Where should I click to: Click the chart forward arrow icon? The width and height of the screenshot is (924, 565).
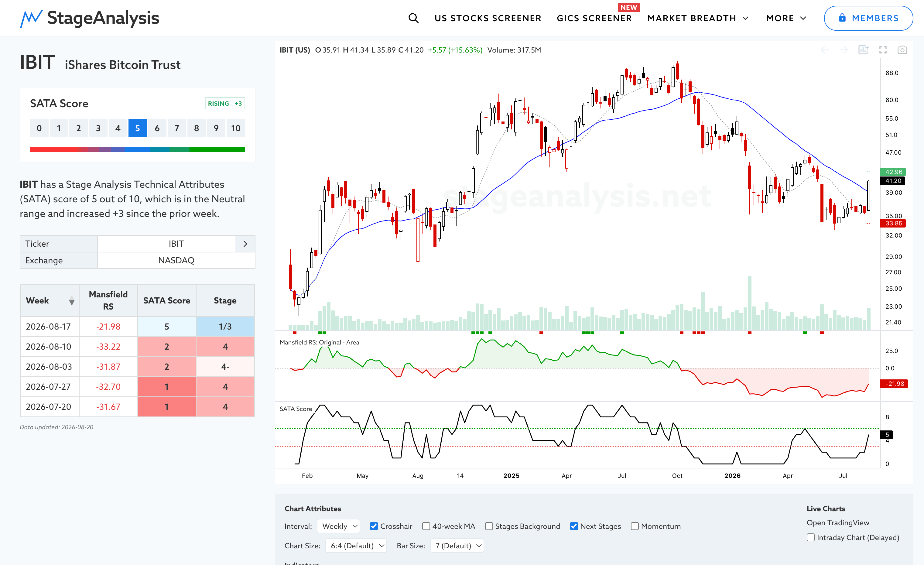(844, 50)
